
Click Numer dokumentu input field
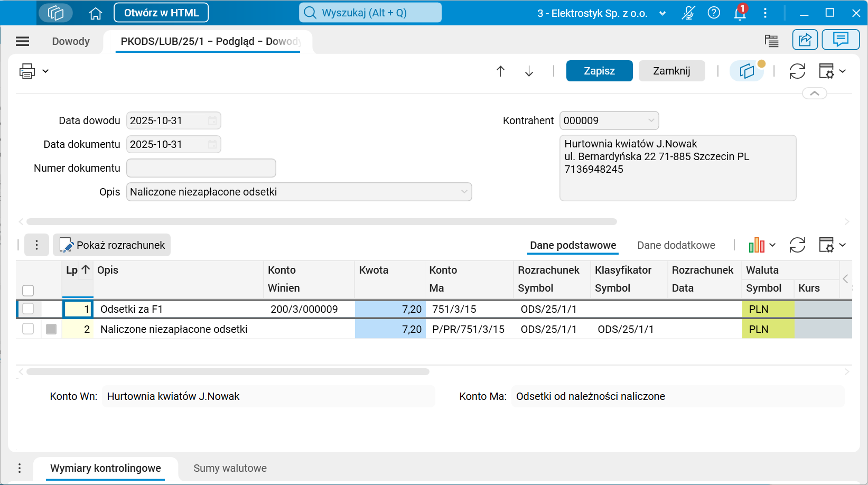pos(201,168)
